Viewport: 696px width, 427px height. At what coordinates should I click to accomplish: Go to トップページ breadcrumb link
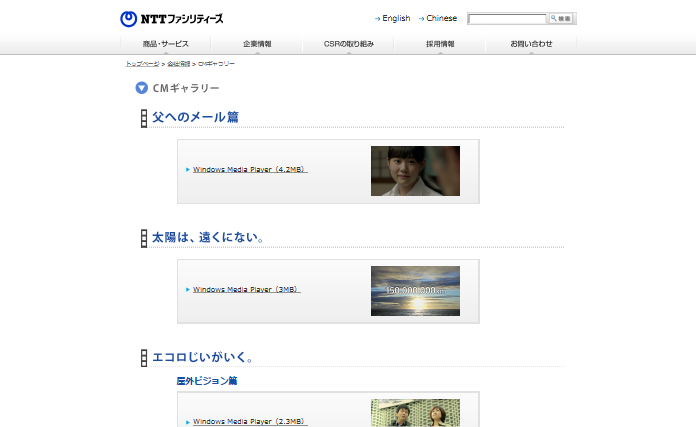(x=142, y=64)
